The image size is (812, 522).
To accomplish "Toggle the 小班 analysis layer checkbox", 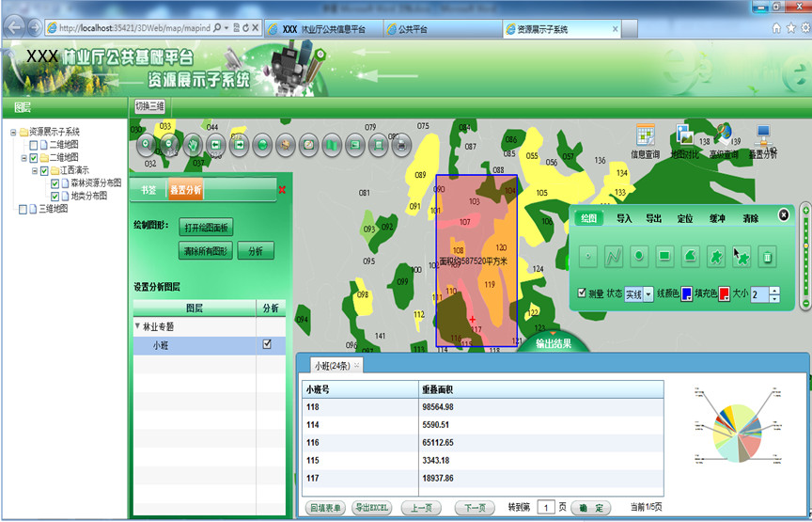I will 267,345.
